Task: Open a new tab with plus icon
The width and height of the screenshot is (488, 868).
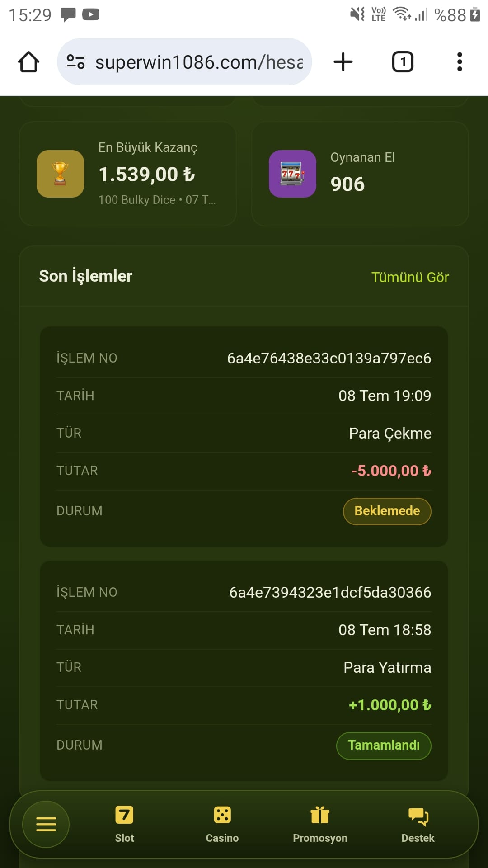Action: tap(343, 62)
